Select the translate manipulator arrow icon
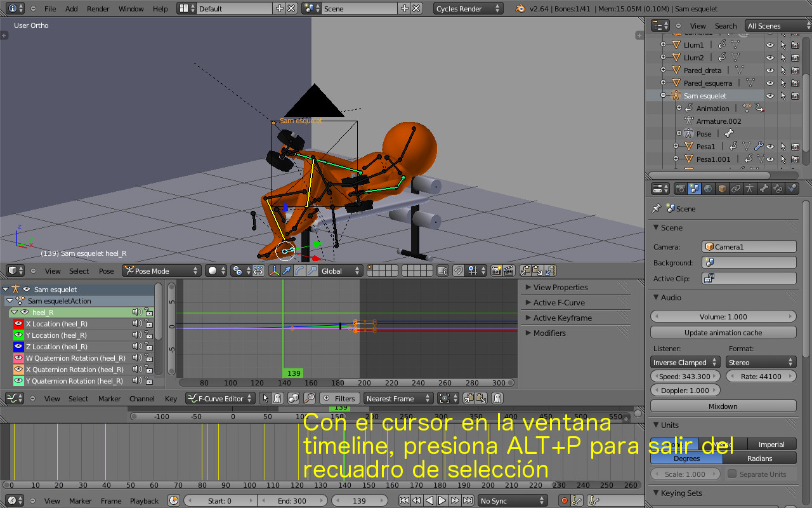The height and width of the screenshot is (508, 812). click(x=287, y=271)
